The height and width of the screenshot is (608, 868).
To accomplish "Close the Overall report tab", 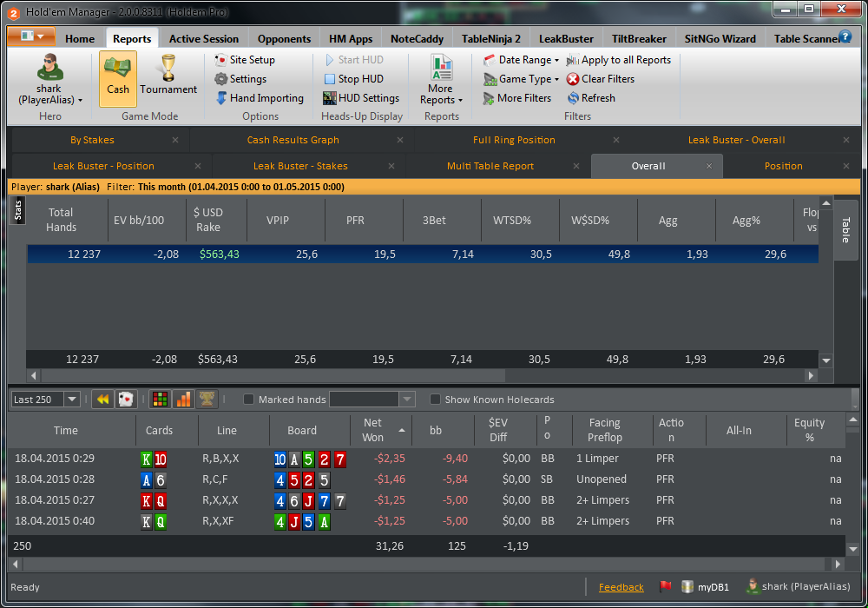I will click(x=709, y=166).
